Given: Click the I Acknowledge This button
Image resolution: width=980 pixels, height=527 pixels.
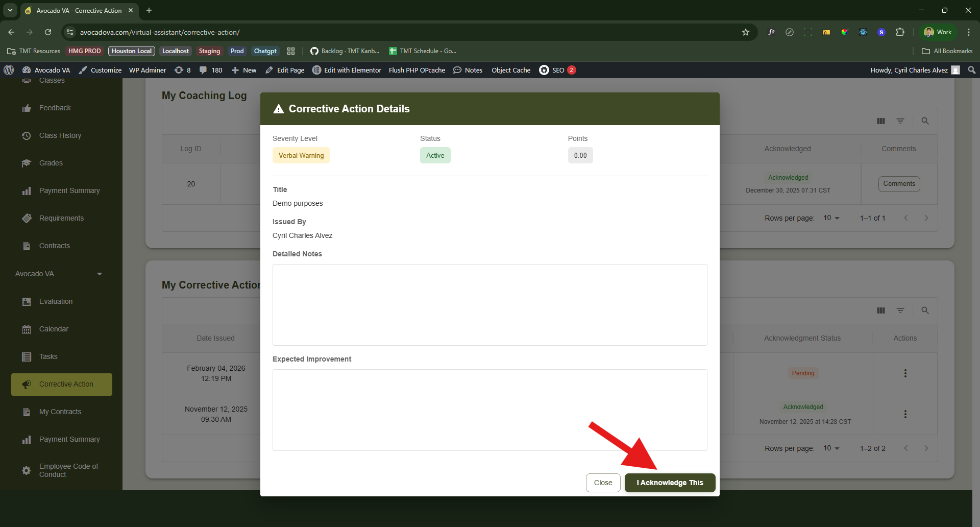Looking at the screenshot, I should pyautogui.click(x=670, y=483).
